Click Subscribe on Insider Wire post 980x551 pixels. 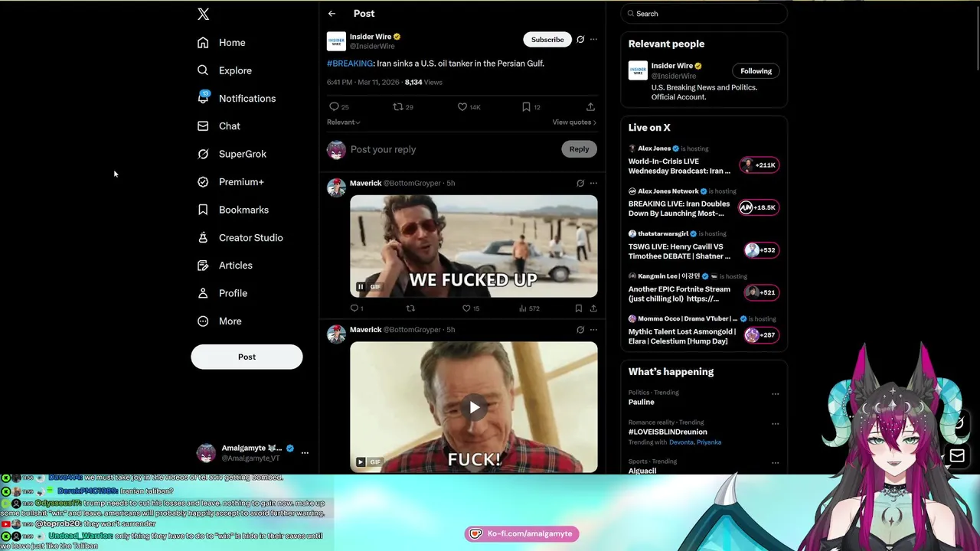point(547,40)
